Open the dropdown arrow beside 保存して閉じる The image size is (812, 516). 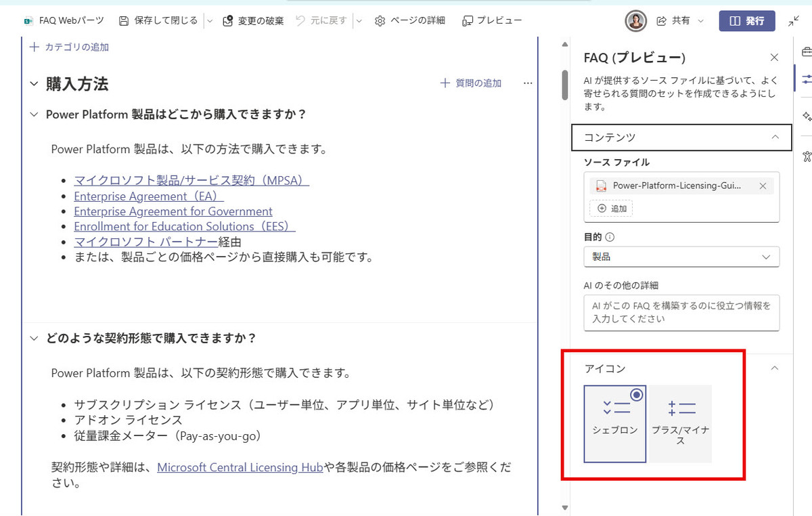coord(210,21)
